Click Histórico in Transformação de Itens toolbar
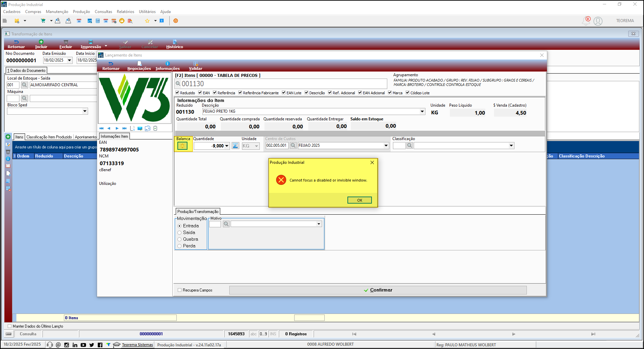644x349 pixels. click(x=175, y=44)
